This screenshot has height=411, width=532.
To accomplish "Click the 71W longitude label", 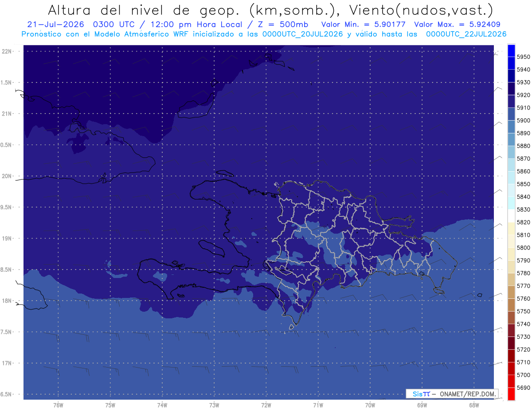I will 318,405.
